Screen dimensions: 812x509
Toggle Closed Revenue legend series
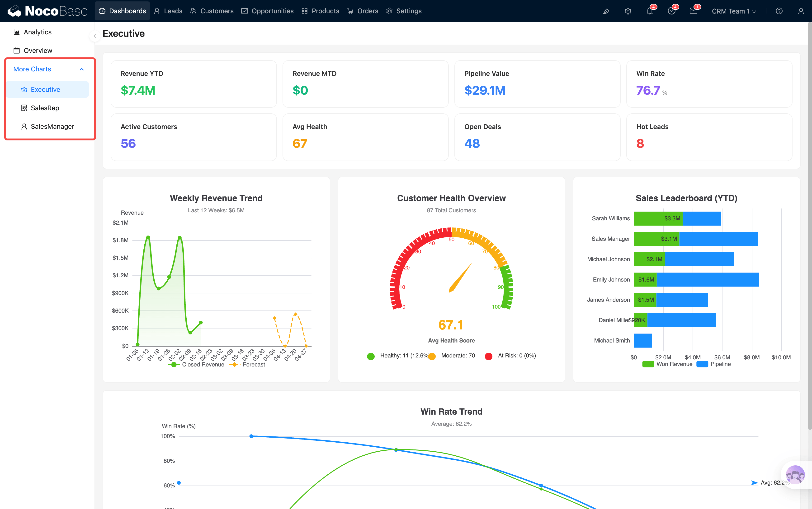pos(196,365)
